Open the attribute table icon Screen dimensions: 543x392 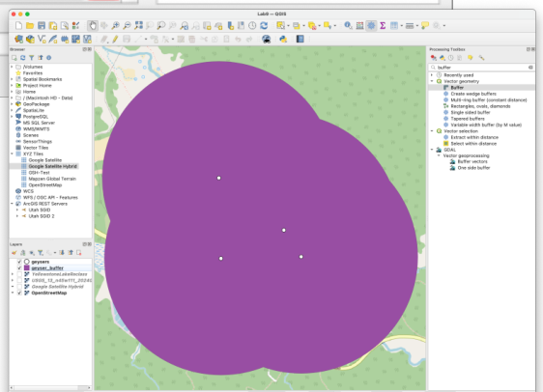click(394, 26)
